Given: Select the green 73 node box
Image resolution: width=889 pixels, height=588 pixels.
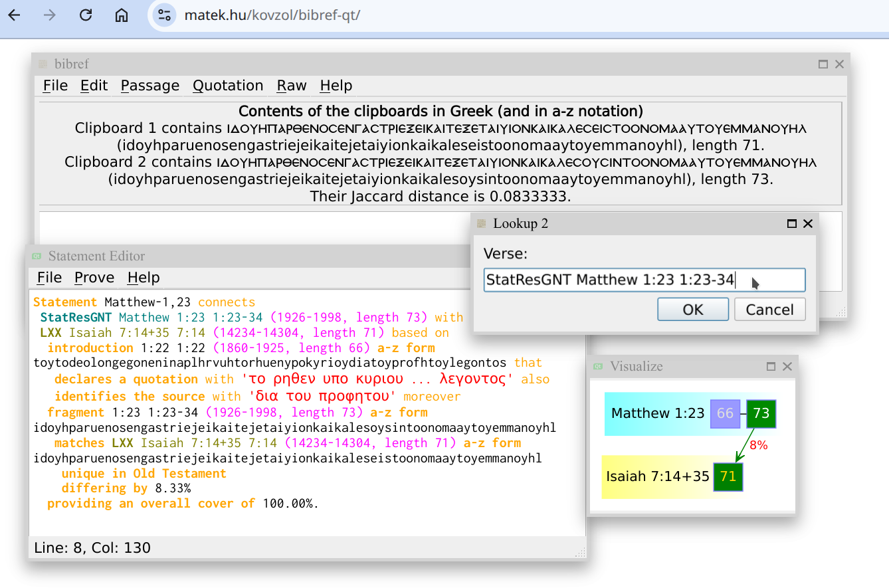Looking at the screenshot, I should (761, 413).
